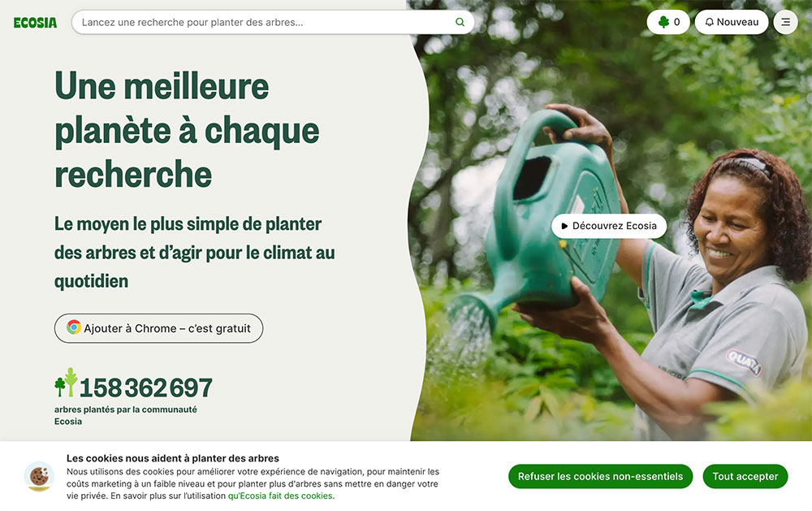Accept all cookies with Tout accepter
This screenshot has height=511, width=812.
coord(745,476)
